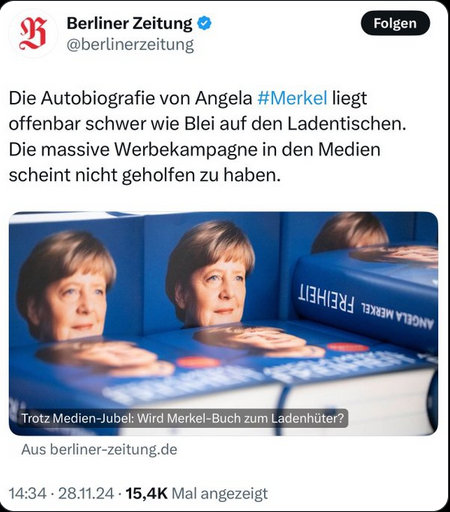Click the headline caption Trotz Medien-Jubel
This screenshot has width=450, height=512.
[183, 418]
